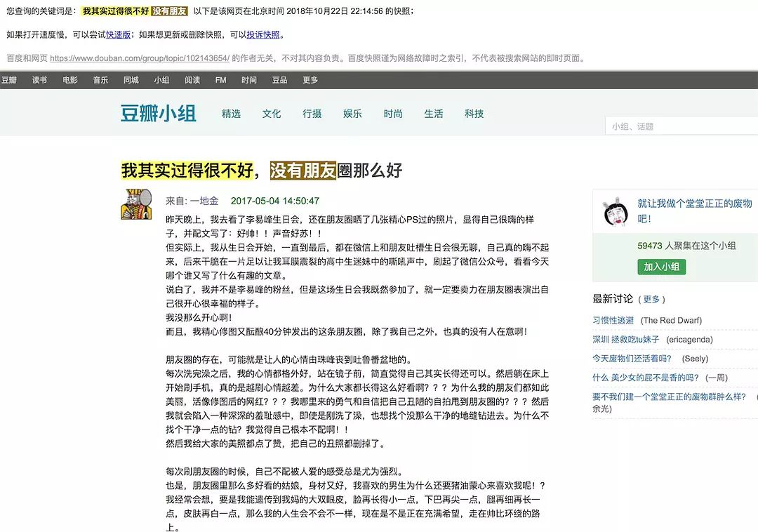The width and height of the screenshot is (758, 532).
Task: Open the 更多 menu in top bar
Action: [310, 80]
